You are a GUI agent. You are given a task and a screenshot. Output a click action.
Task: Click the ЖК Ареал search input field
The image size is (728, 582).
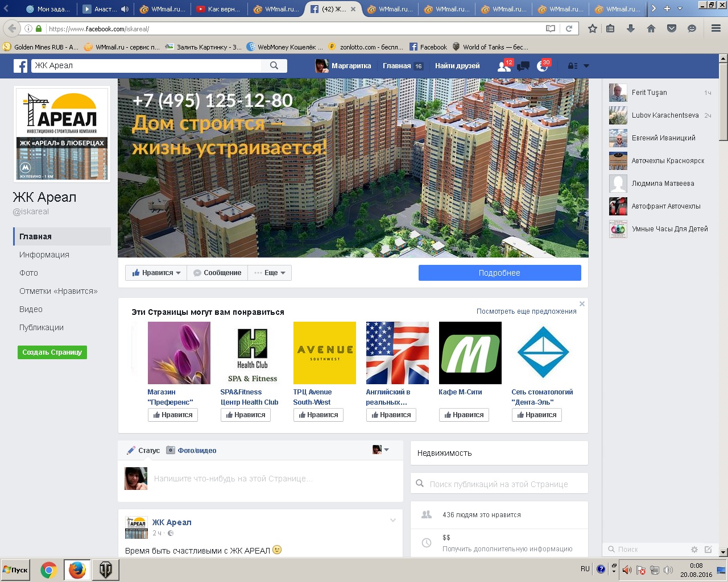pos(146,66)
